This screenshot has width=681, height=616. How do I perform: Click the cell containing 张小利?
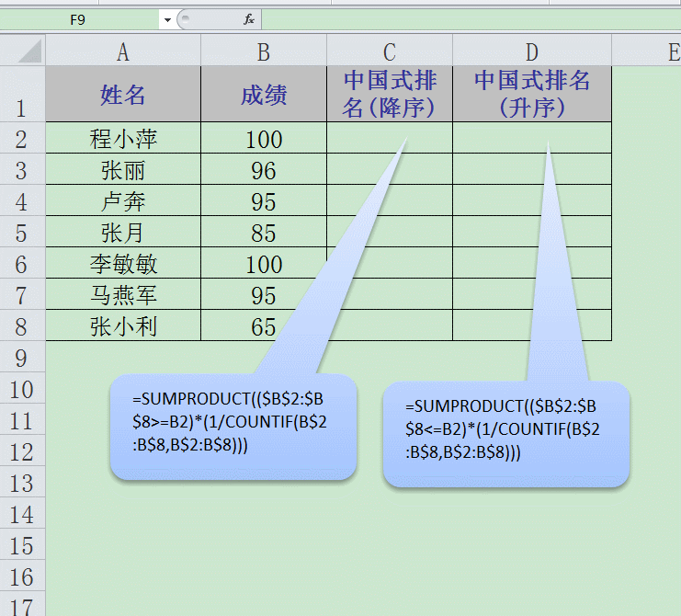point(123,325)
